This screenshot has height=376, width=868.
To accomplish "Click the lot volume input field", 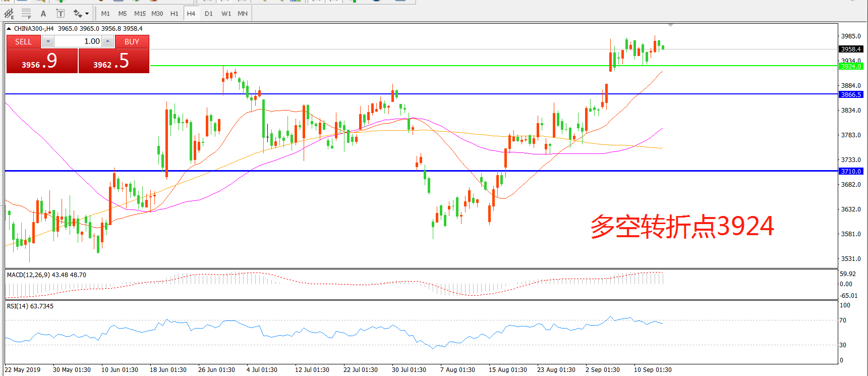I will tap(78, 42).
